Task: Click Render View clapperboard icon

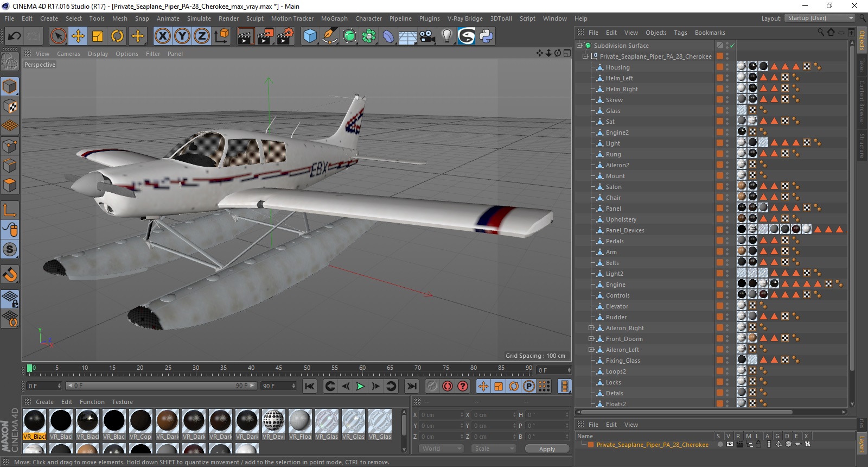Action: (245, 36)
